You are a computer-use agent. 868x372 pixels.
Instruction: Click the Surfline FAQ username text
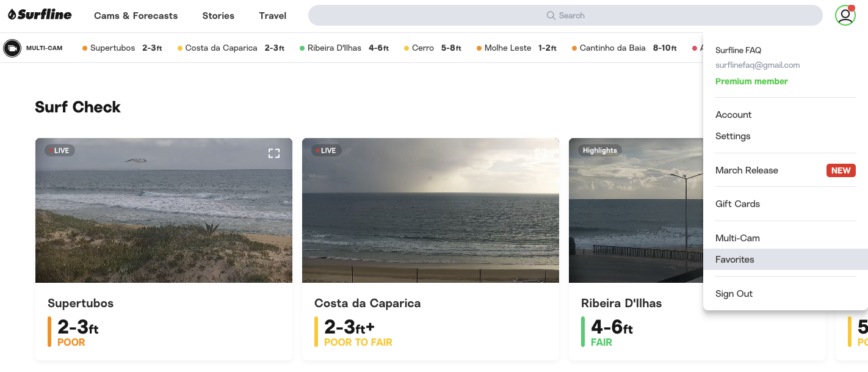(738, 50)
